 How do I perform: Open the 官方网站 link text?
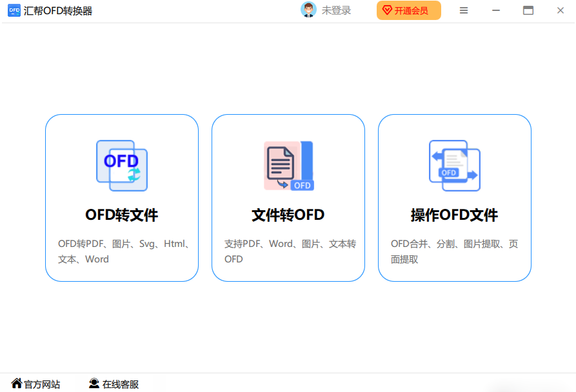point(43,384)
